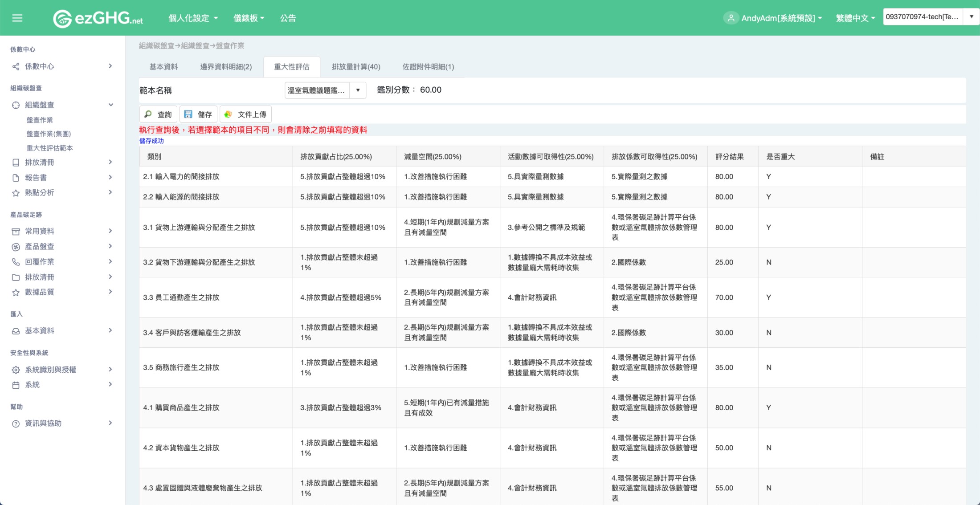
Task: Open 盤查作業 in sidebar
Action: 40,120
